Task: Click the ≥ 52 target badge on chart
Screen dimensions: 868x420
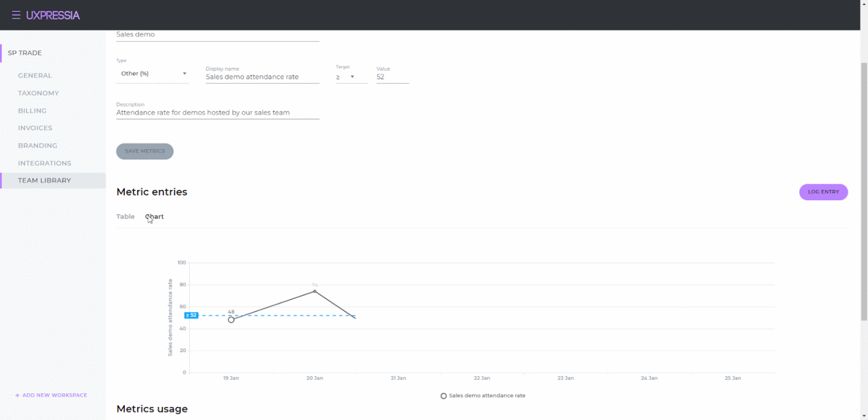Action: (x=192, y=315)
